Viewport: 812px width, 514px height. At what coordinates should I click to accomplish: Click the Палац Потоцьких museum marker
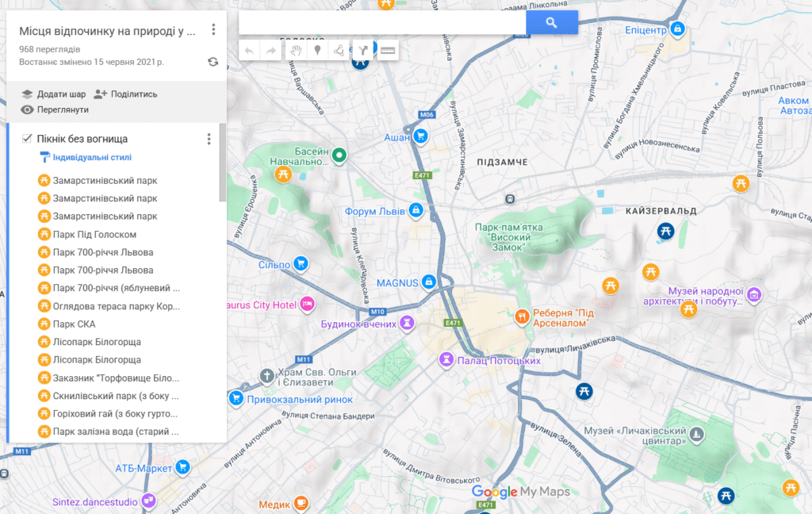(x=446, y=359)
